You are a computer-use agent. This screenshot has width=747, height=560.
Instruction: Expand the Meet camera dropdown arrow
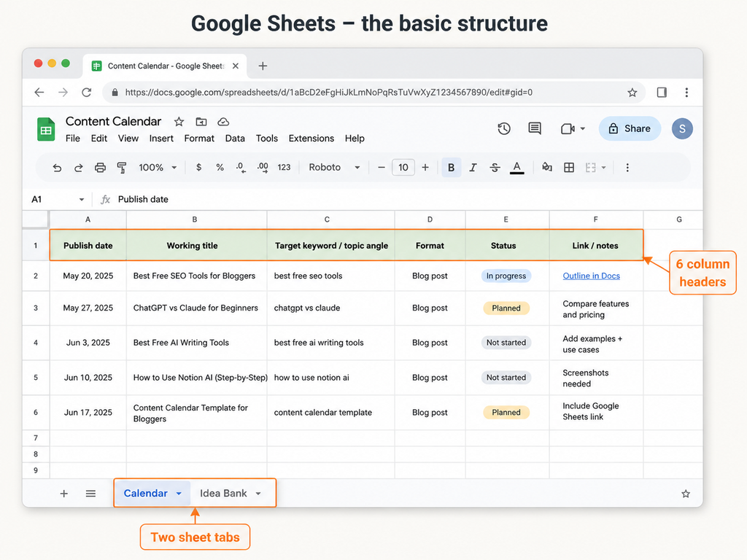tap(583, 128)
